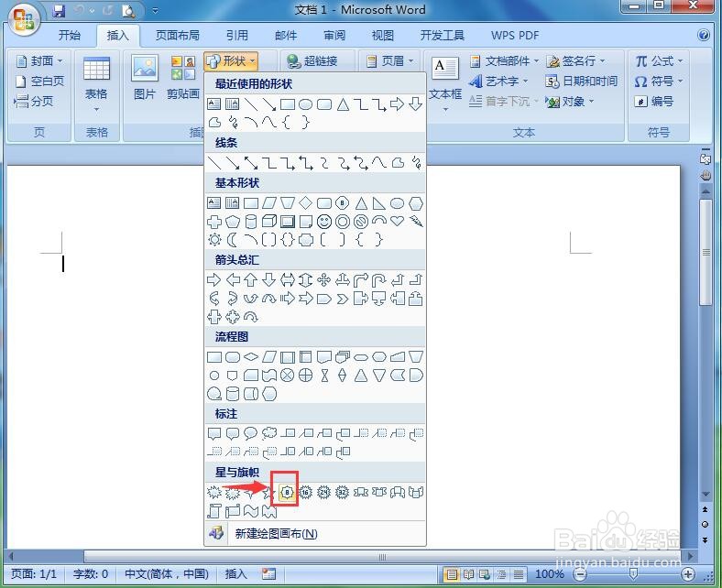Screen dimensions: 722x588
Task: Insert a picture from file
Action: [145, 77]
